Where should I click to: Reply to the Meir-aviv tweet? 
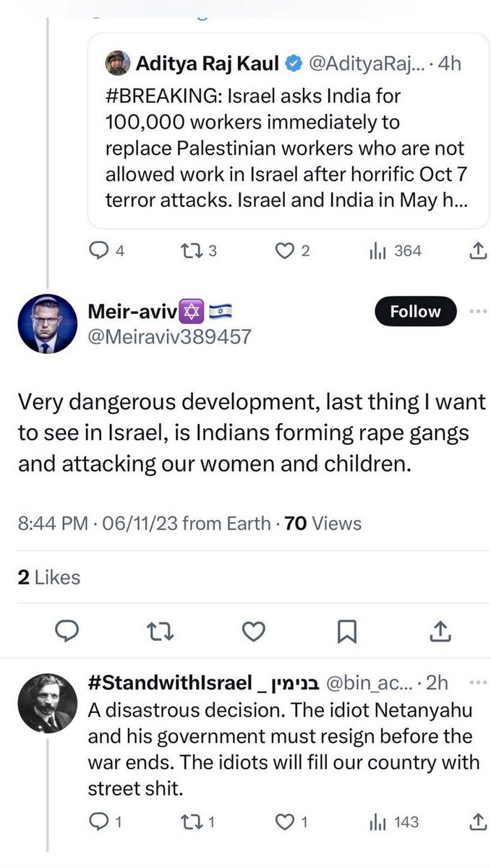point(67,631)
